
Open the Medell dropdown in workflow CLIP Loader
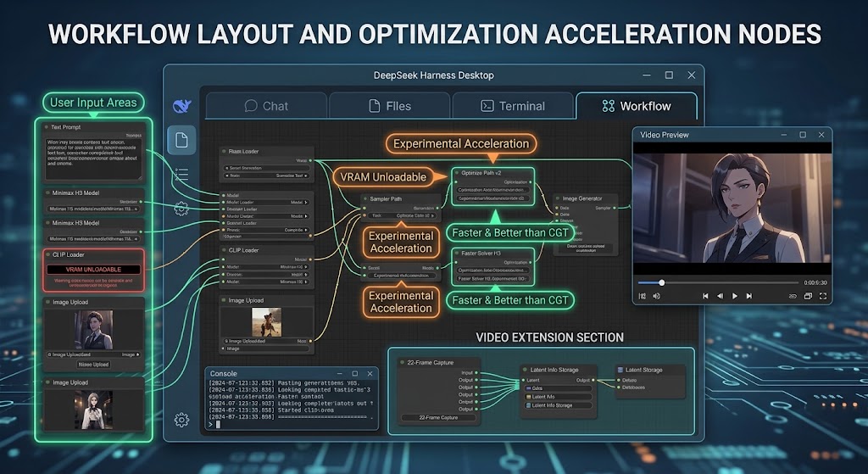(265, 274)
